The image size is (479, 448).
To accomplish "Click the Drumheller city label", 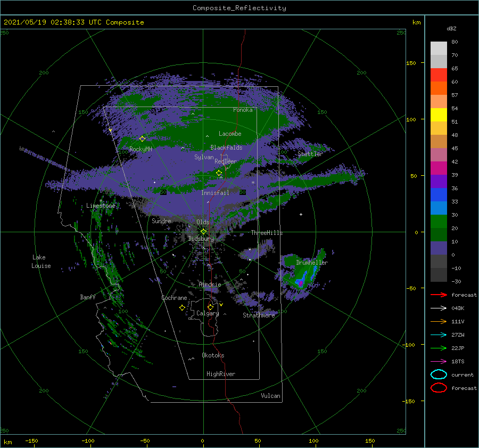I will click(x=312, y=263).
